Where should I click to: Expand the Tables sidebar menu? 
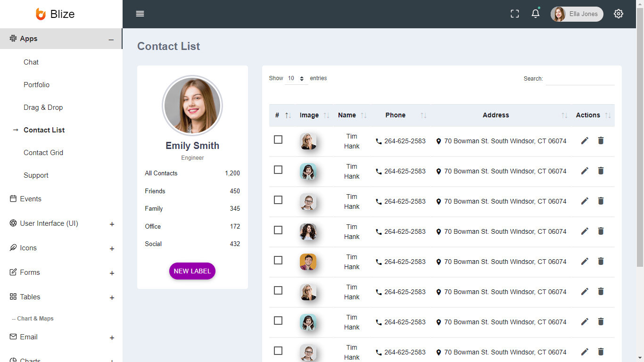click(x=61, y=297)
